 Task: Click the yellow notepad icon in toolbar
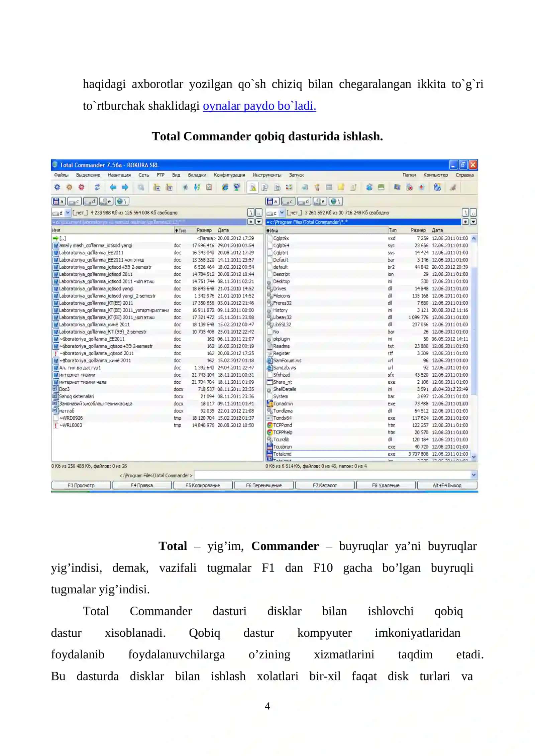pyautogui.click(x=341, y=187)
